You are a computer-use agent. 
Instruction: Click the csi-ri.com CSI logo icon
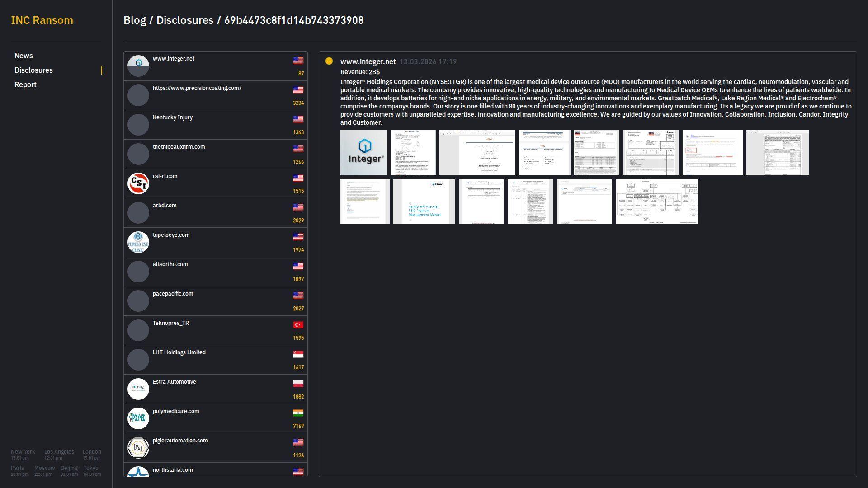click(138, 183)
